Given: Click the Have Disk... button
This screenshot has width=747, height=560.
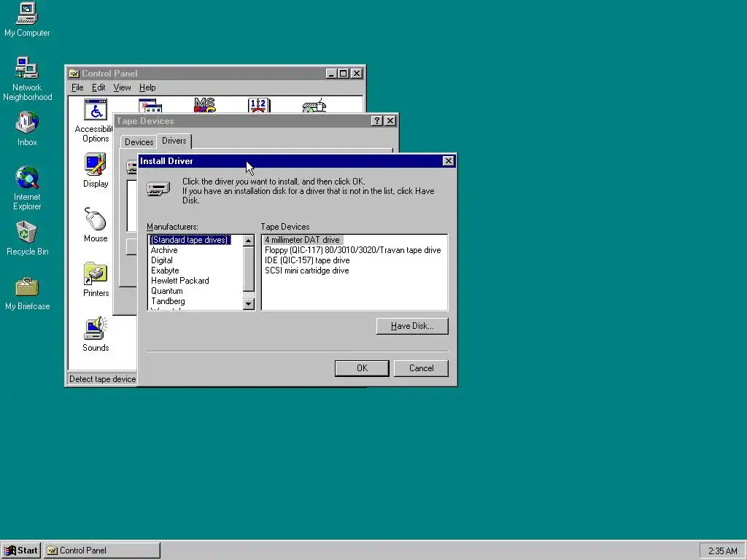Looking at the screenshot, I should (412, 326).
